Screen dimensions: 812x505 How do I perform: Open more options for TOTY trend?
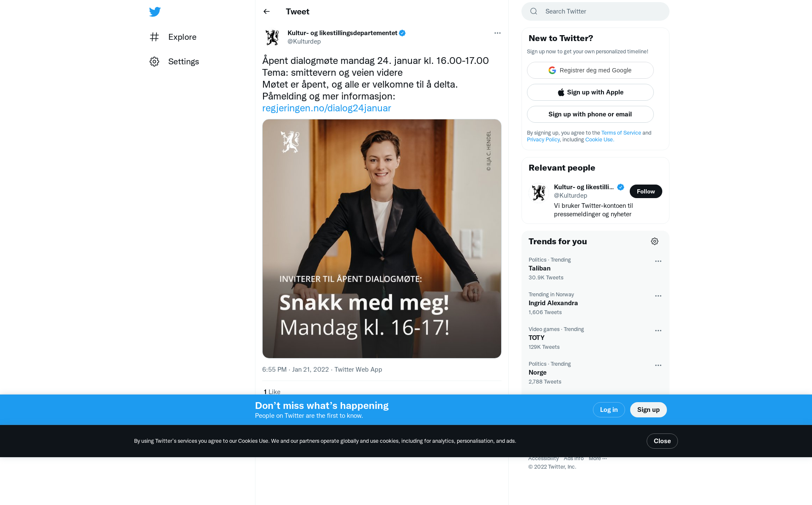point(658,331)
